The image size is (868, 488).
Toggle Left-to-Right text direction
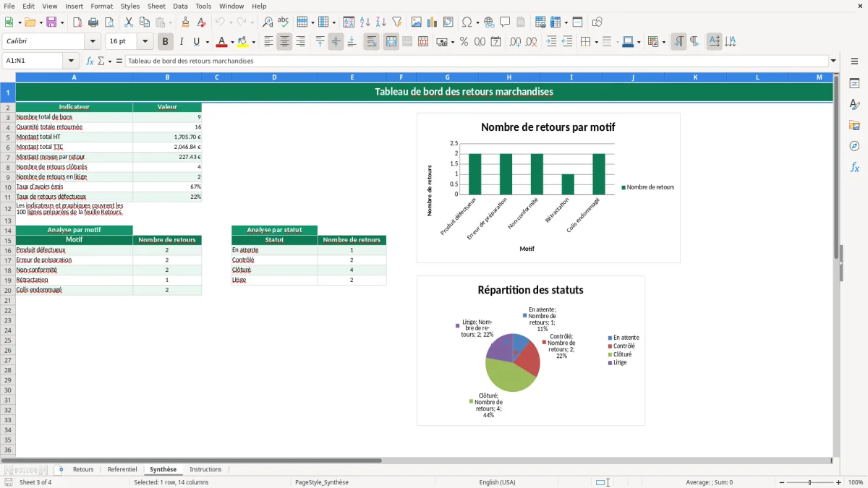coord(678,42)
